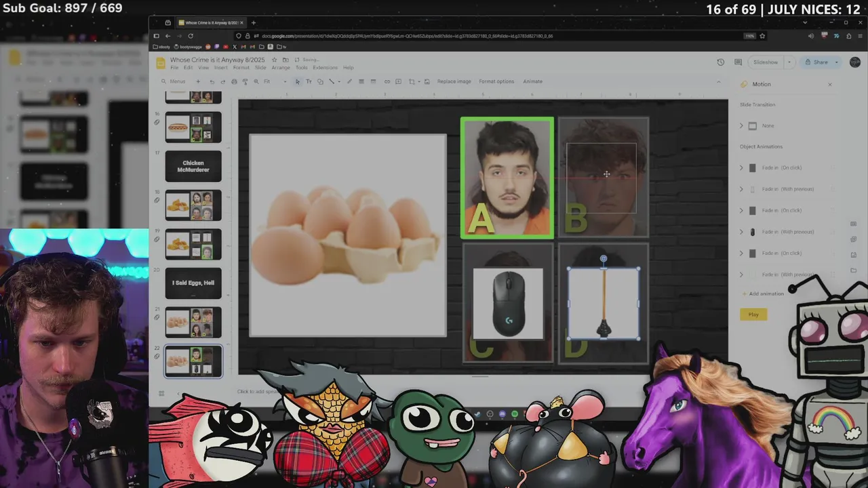Add a new slide with plus button
This screenshot has width=868, height=488.
(198, 81)
